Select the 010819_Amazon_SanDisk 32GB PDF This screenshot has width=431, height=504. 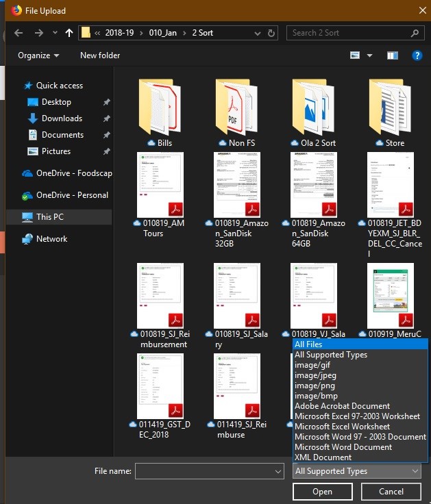[x=236, y=198]
